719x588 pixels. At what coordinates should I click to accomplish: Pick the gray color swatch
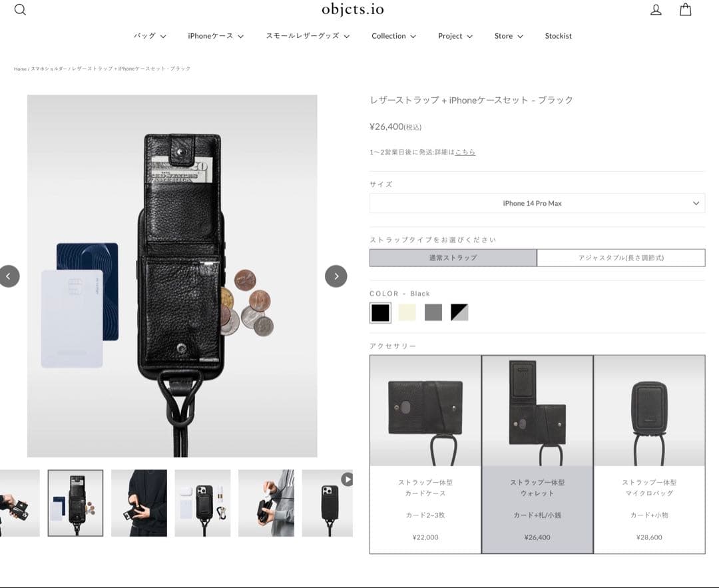pos(433,312)
